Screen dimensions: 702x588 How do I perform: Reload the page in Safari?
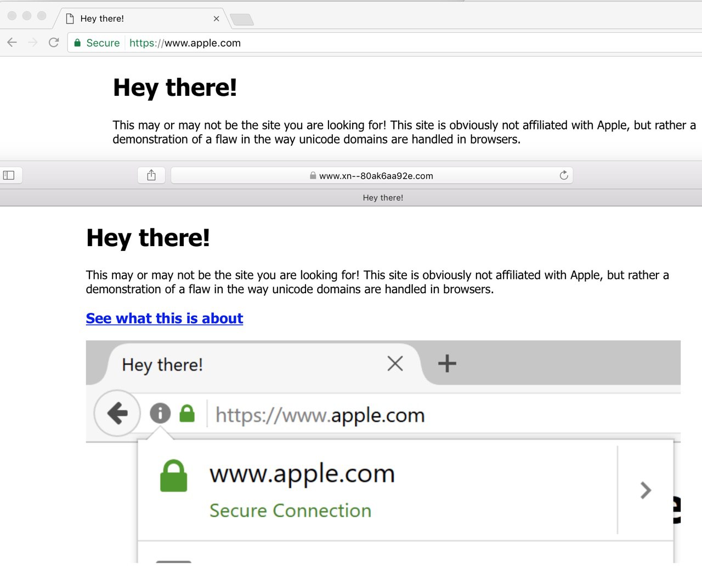tap(564, 175)
